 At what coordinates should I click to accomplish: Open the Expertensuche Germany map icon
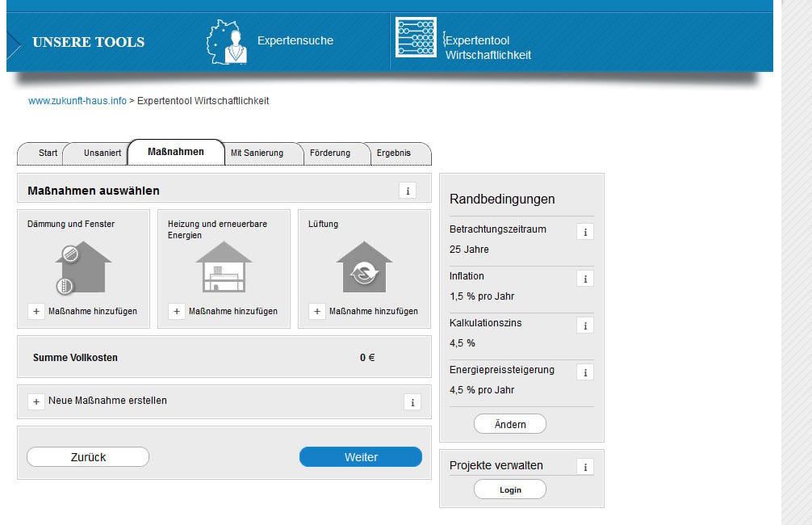click(227, 41)
